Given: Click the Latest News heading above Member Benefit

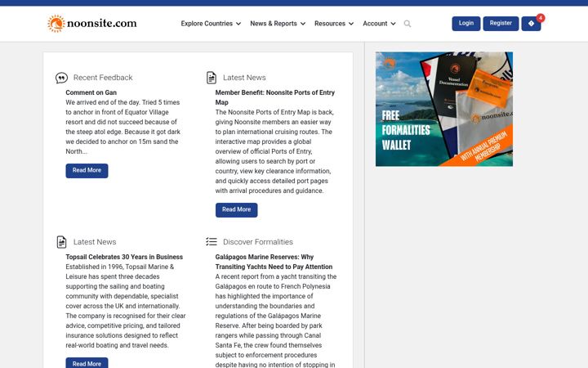Looking at the screenshot, I should click(x=244, y=78).
